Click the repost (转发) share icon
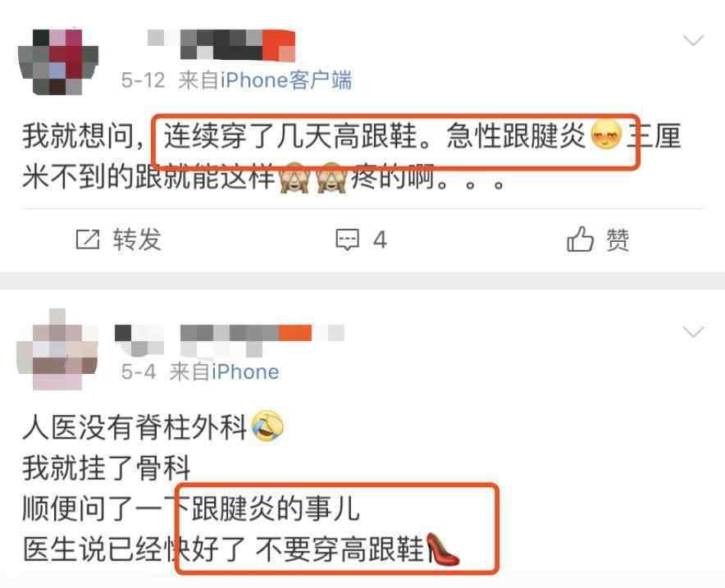The width and height of the screenshot is (725, 588). tap(88, 239)
